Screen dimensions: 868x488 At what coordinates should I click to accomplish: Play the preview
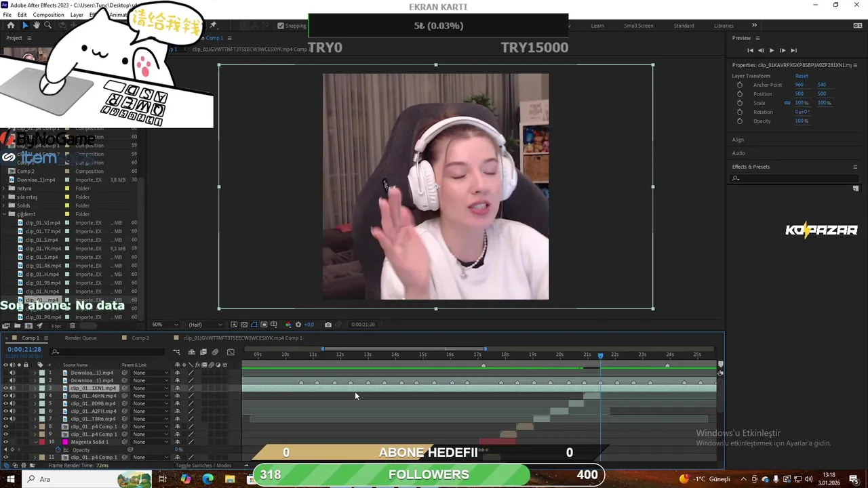click(772, 50)
